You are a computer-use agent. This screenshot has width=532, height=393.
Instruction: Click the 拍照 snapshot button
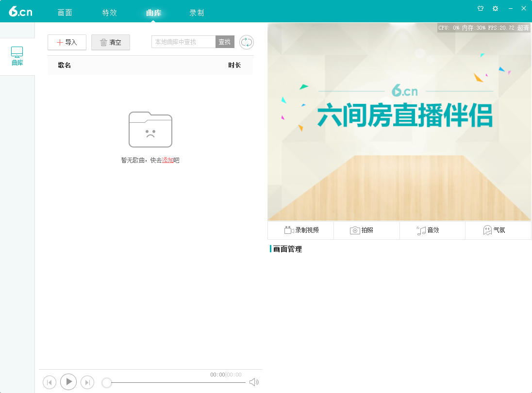click(367, 230)
